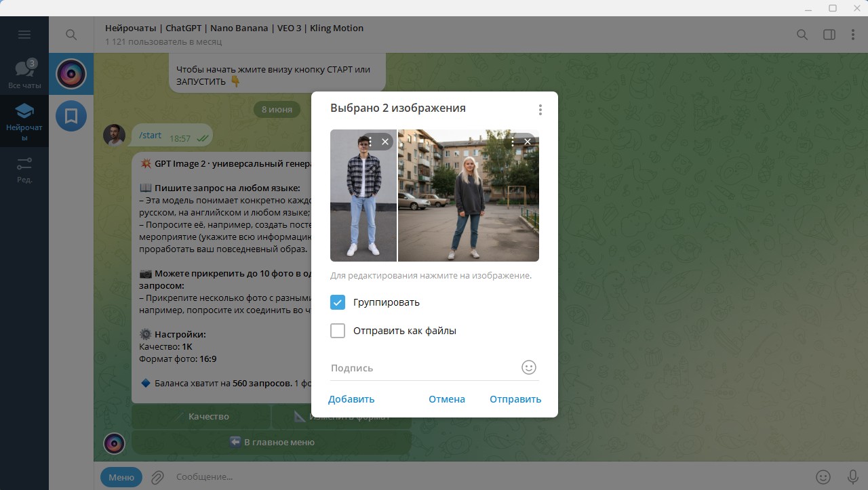868x490 pixels.
Task: Click the Добавить button
Action: click(x=351, y=399)
